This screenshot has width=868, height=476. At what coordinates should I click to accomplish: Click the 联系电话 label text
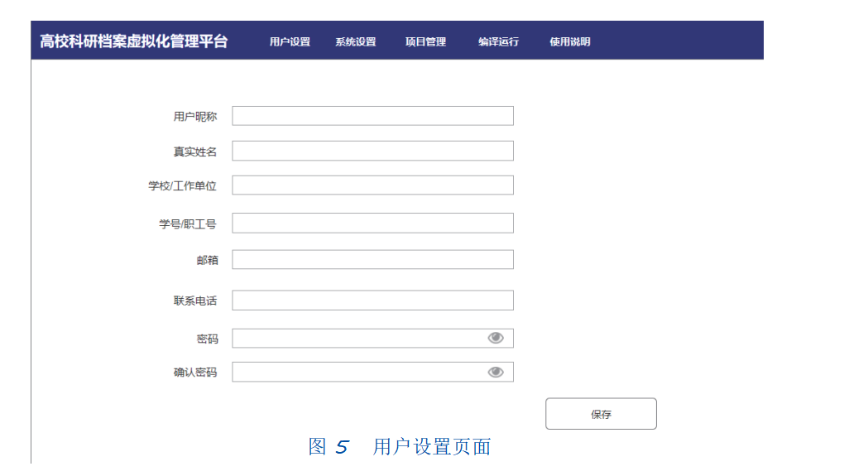[194, 301]
